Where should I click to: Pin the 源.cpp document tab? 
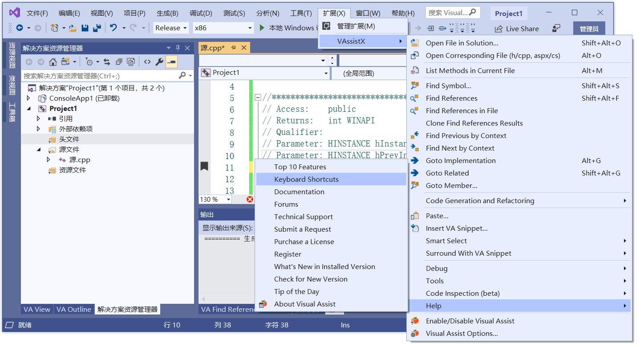[233, 48]
